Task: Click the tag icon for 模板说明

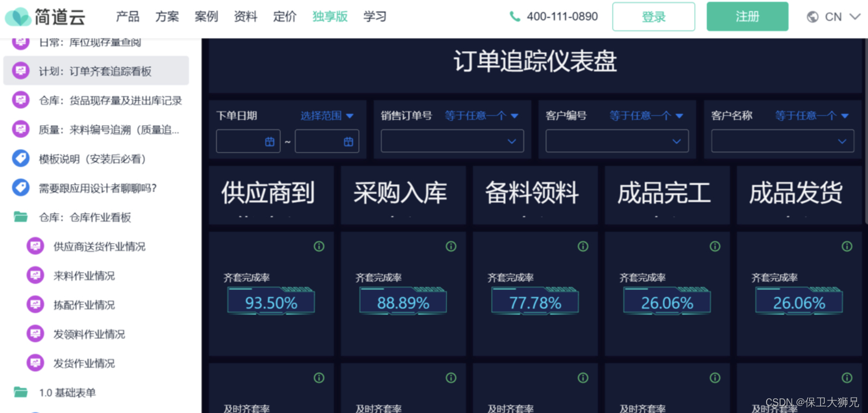Action: (x=21, y=159)
